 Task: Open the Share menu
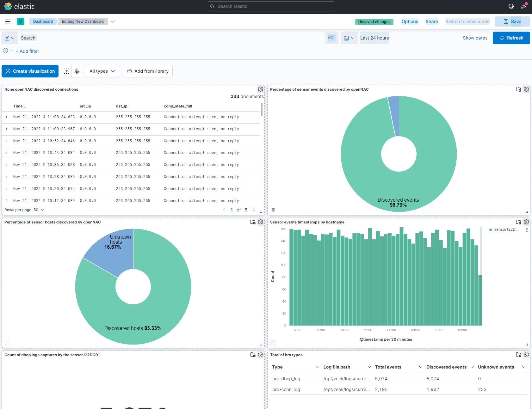point(431,21)
